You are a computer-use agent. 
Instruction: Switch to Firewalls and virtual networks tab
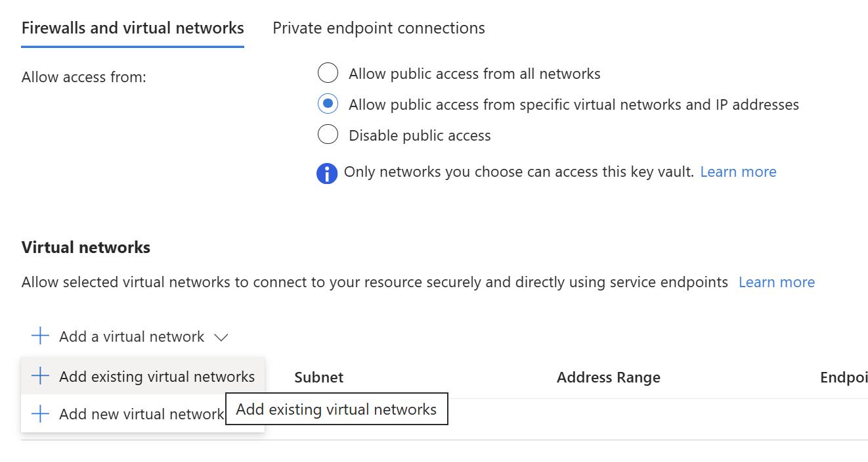[133, 28]
